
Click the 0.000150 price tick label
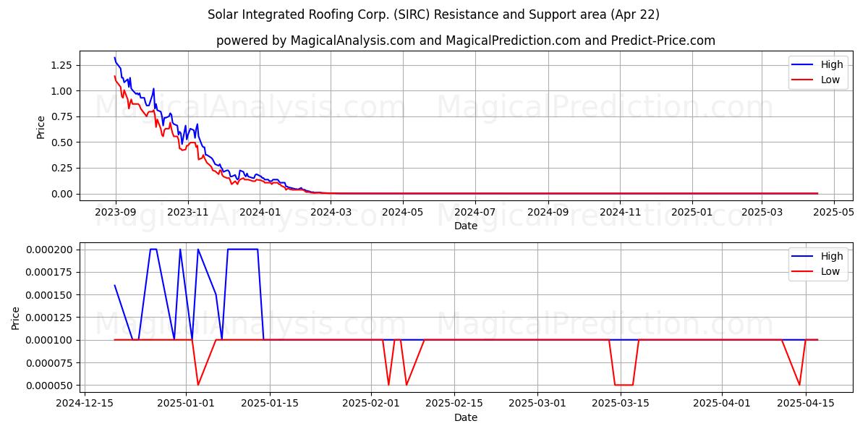tap(50, 295)
